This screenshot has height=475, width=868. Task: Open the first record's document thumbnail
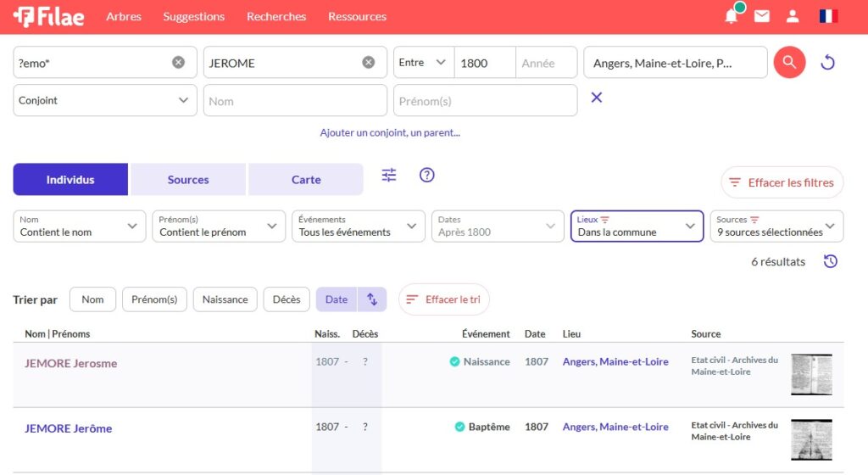[x=811, y=374]
